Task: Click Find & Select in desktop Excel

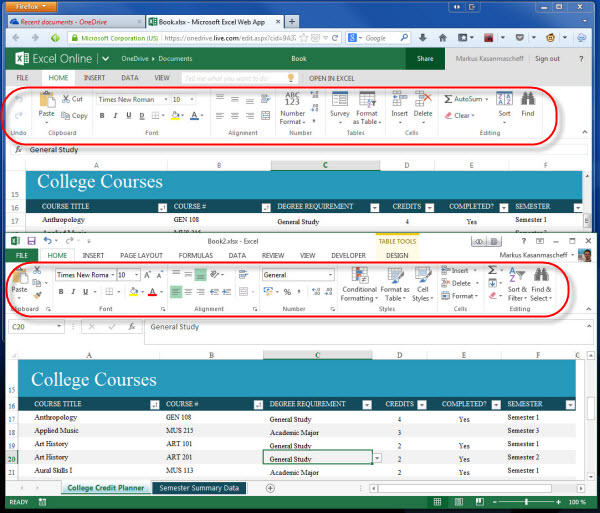Action: tap(540, 284)
